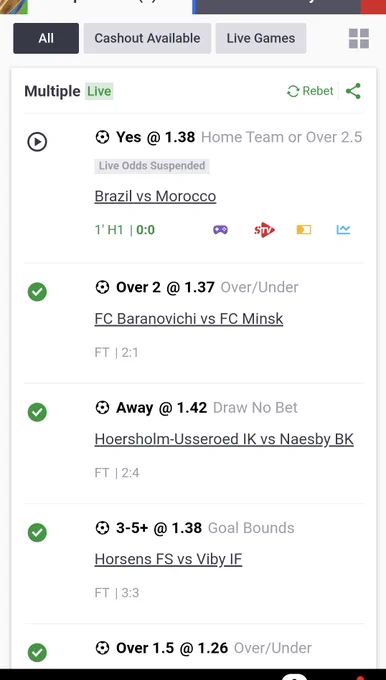Open the grid layout view icon

coord(359,38)
